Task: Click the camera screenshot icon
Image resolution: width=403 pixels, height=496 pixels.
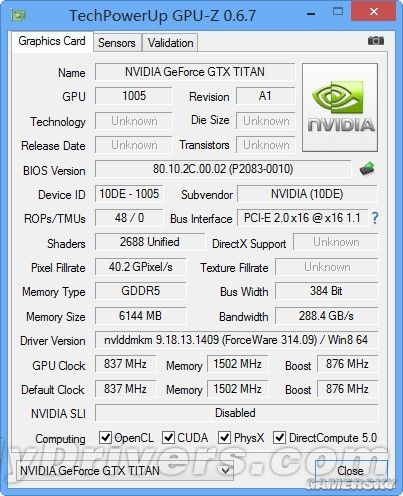Action: [x=376, y=41]
